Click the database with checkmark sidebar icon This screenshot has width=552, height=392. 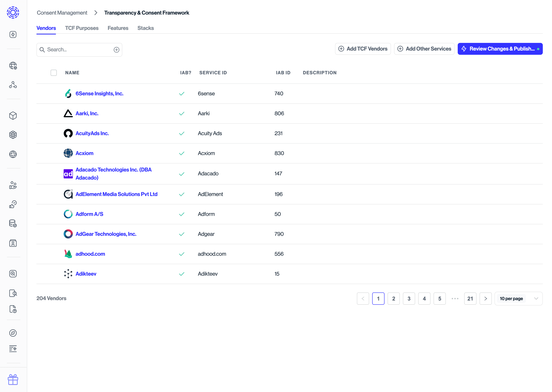point(13,223)
